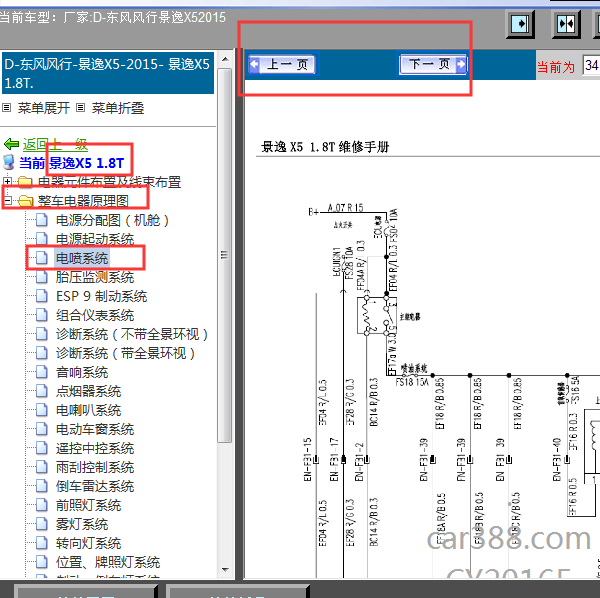Click the green back arrow icon

pyautogui.click(x=11, y=144)
